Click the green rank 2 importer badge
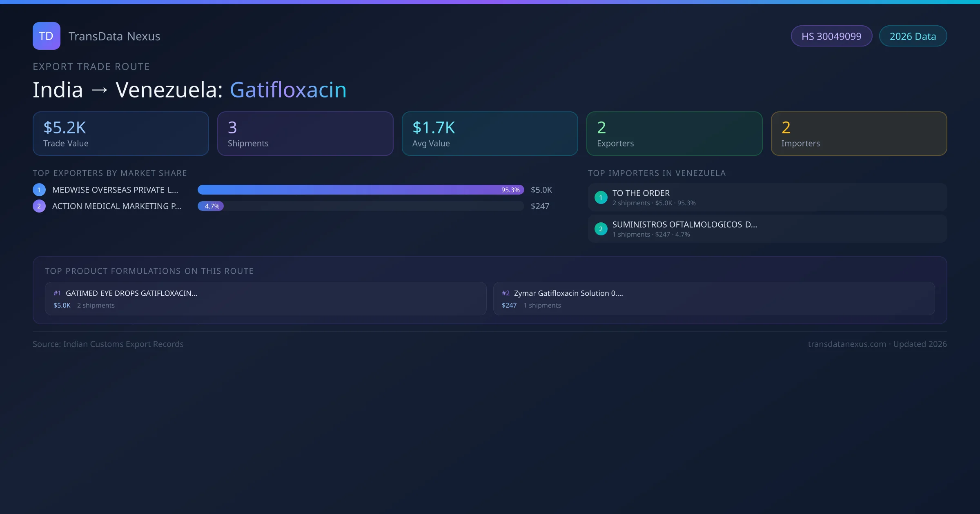The image size is (980, 514). tap(601, 229)
